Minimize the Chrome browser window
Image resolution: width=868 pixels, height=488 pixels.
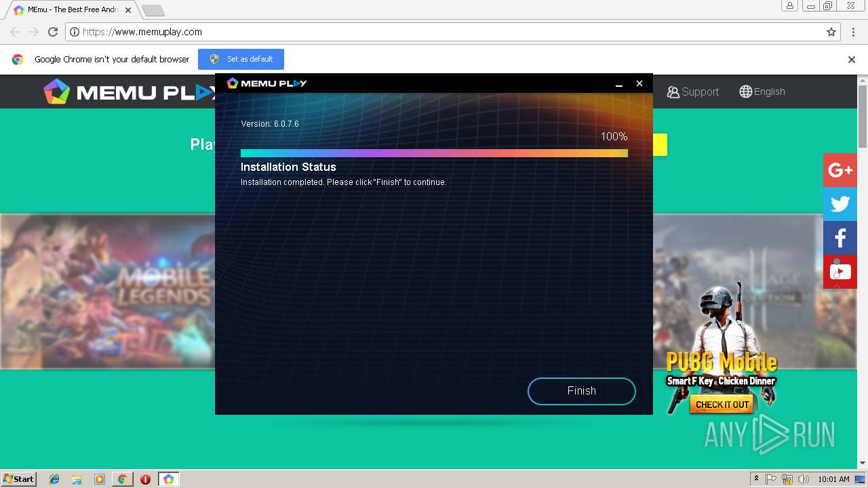tap(810, 6)
